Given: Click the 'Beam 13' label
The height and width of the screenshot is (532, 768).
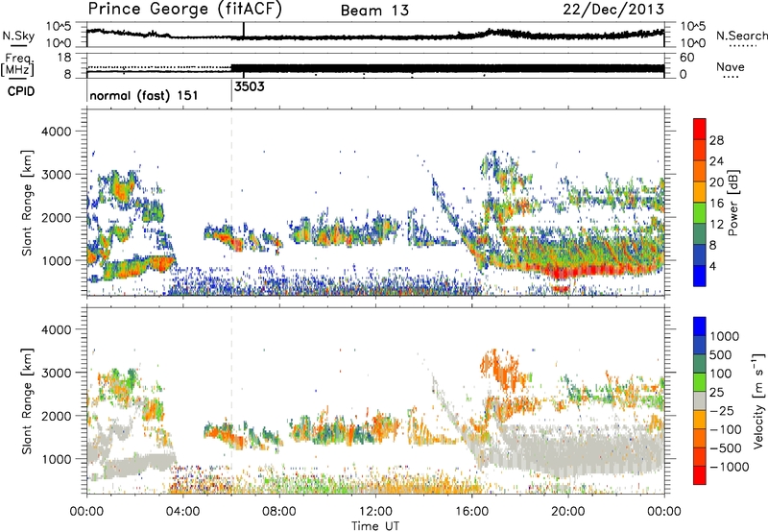Looking at the screenshot, I should tap(374, 11).
